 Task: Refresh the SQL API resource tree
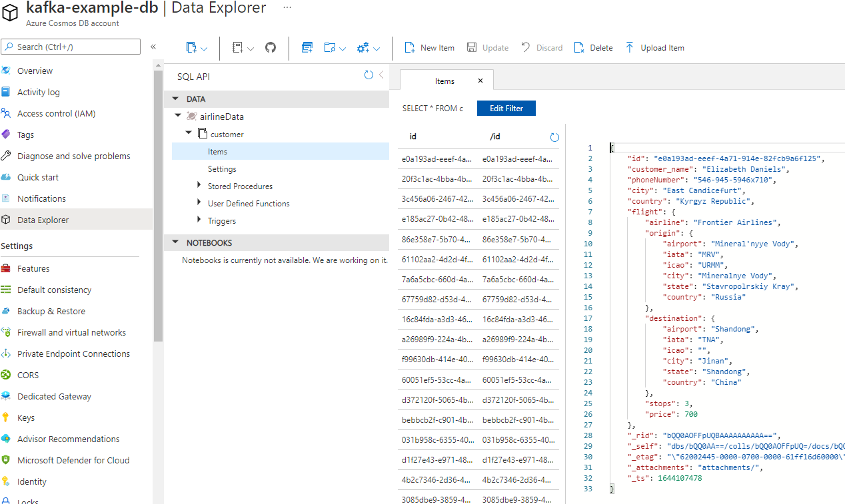pos(369,75)
